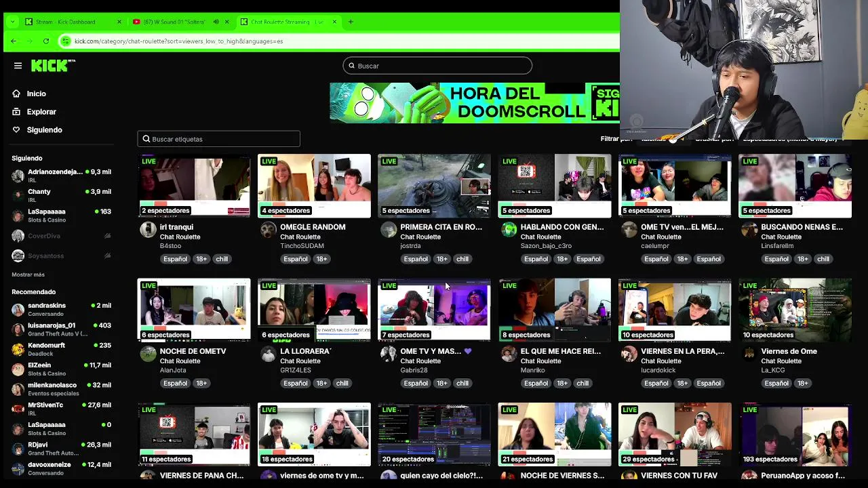The height and width of the screenshot is (488, 868).
Task: Open GR1Z4LES channel name link
Action: tap(296, 370)
